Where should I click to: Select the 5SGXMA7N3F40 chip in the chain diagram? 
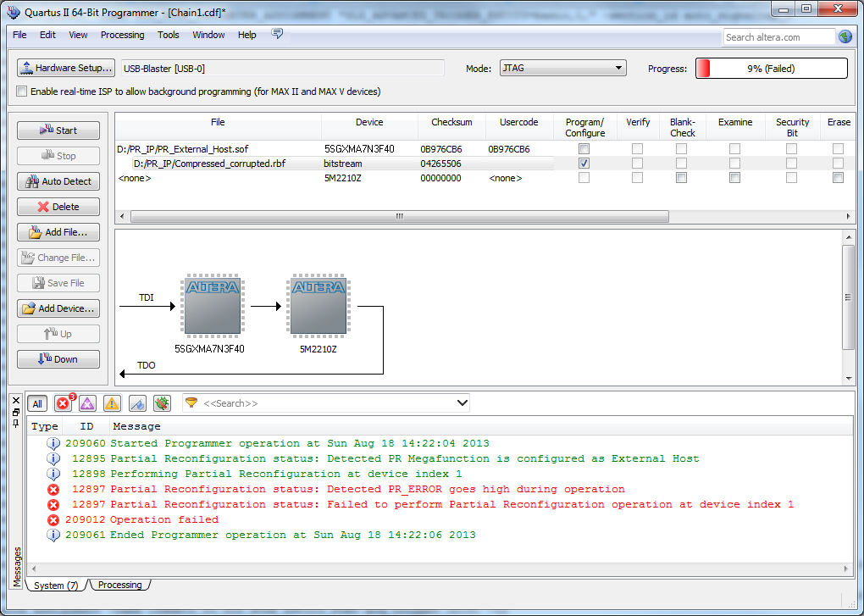[209, 305]
